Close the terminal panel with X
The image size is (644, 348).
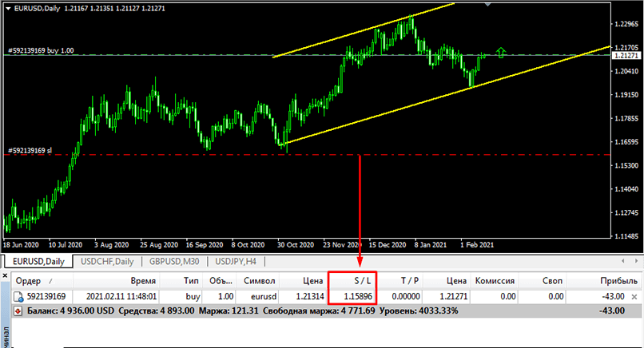tap(5, 276)
